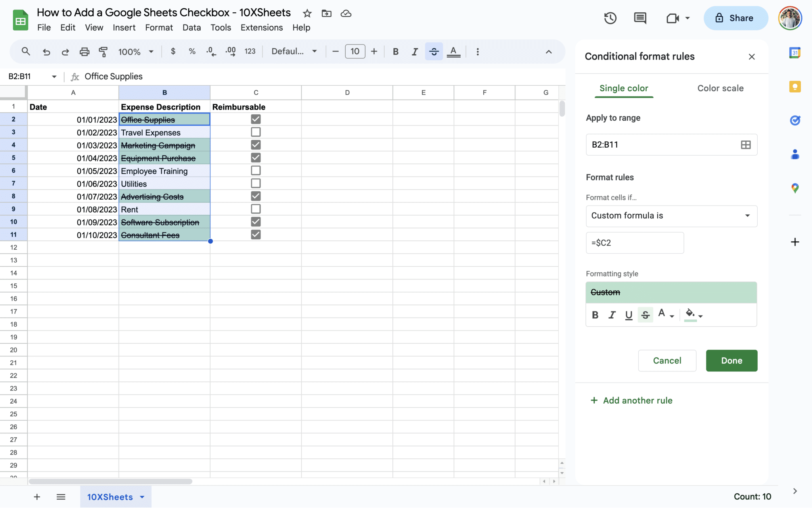
Task: Expand the side panel chevron
Action: click(x=795, y=491)
